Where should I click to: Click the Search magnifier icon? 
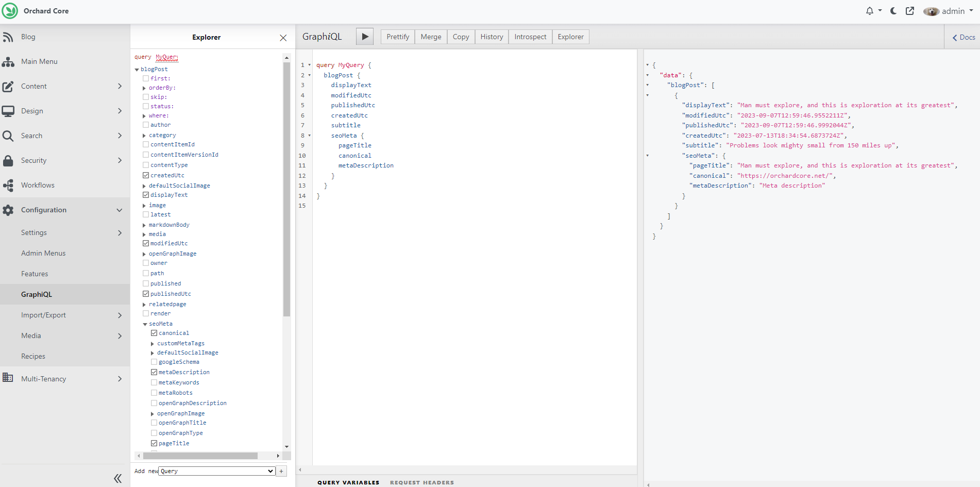[8, 136]
